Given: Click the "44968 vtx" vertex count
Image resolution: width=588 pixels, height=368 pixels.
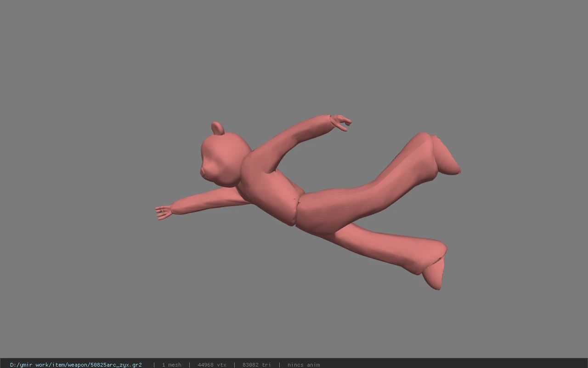Looking at the screenshot, I should (212, 365).
